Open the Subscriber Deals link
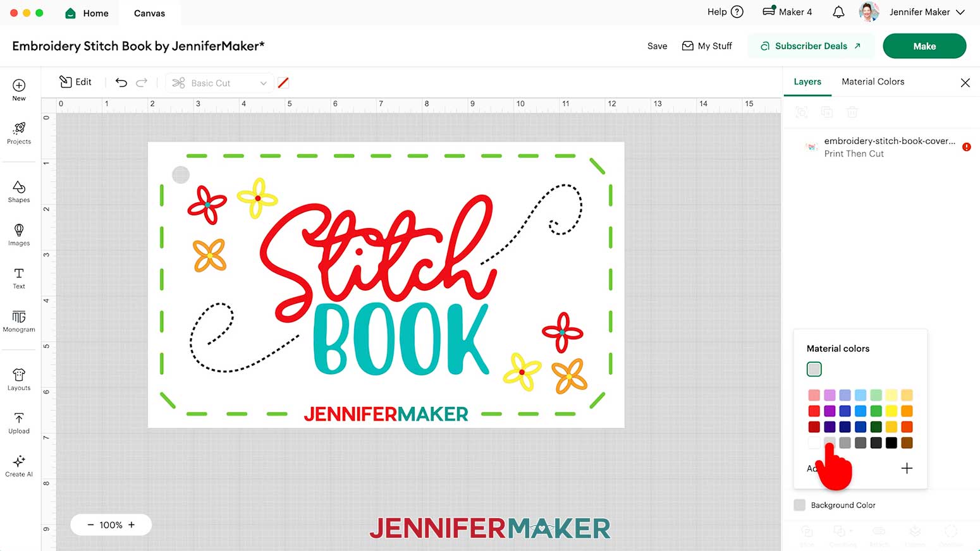980x551 pixels. (x=811, y=46)
